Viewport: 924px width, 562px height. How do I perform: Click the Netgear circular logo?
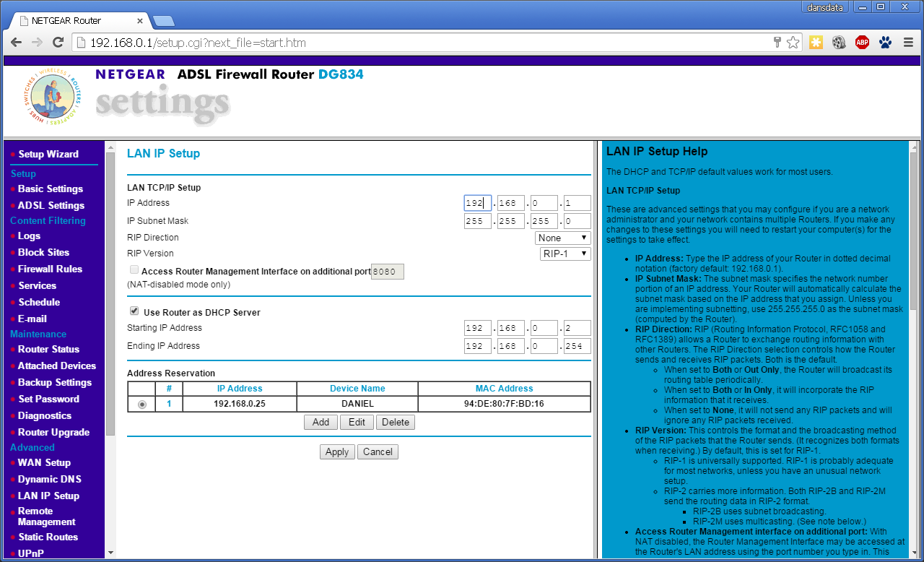[x=52, y=96]
